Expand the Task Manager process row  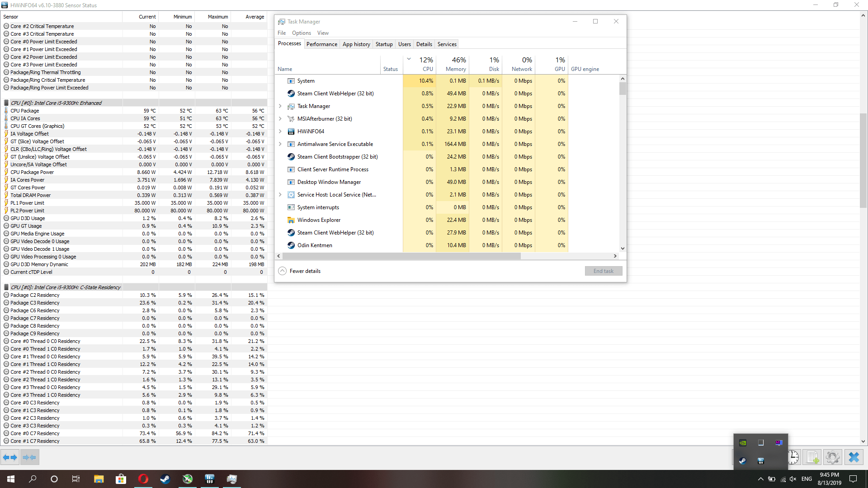[x=280, y=106]
